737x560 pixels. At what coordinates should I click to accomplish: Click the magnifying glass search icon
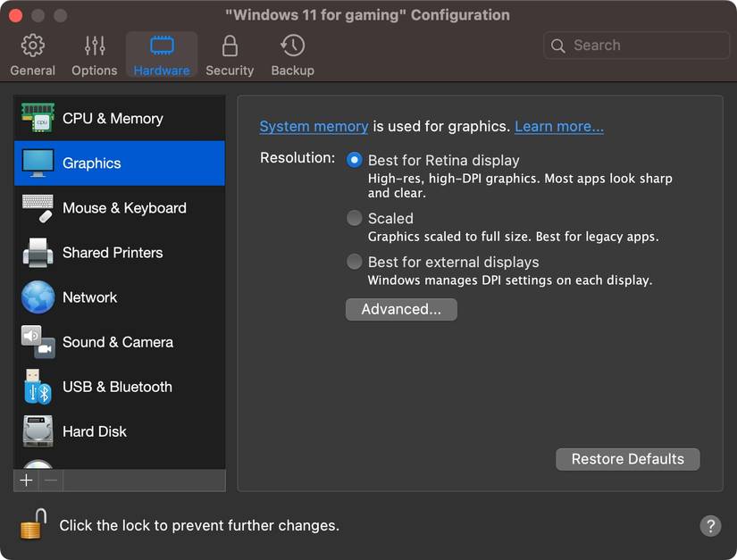(558, 46)
